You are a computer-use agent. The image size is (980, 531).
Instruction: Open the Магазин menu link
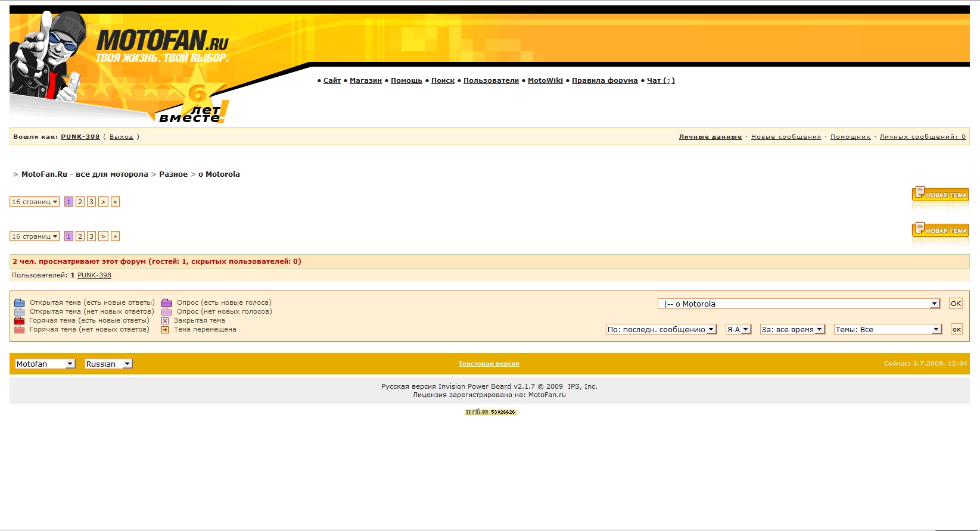click(366, 80)
